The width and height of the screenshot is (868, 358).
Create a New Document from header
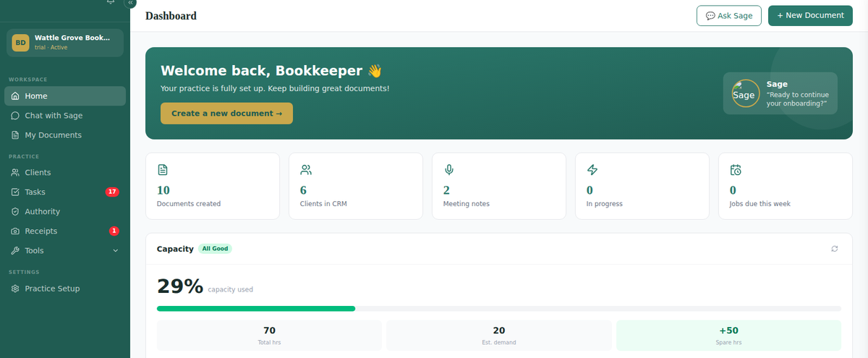point(810,15)
